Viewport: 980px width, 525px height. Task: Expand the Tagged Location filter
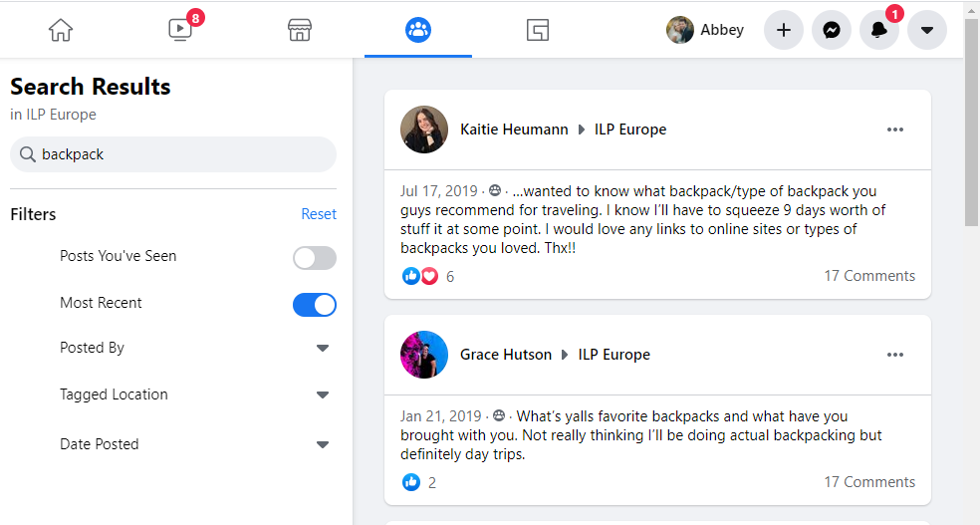coord(322,395)
